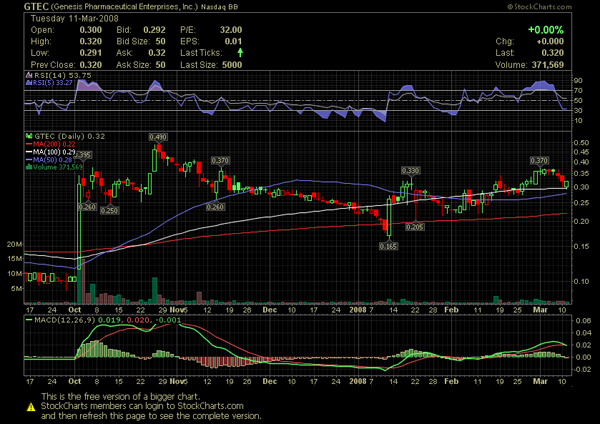Screen dimensions: 600x424
Task: Click Feb on the MACD panel date axis
Action: pos(452,381)
